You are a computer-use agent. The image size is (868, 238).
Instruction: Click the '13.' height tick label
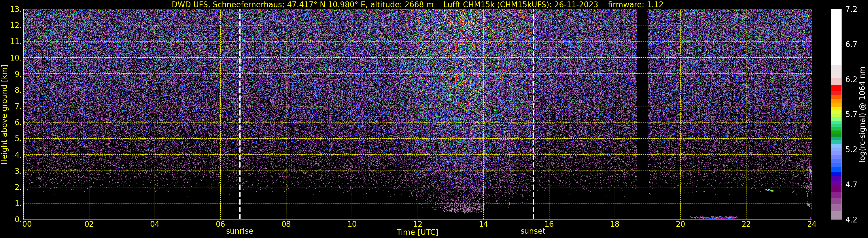click(16, 9)
